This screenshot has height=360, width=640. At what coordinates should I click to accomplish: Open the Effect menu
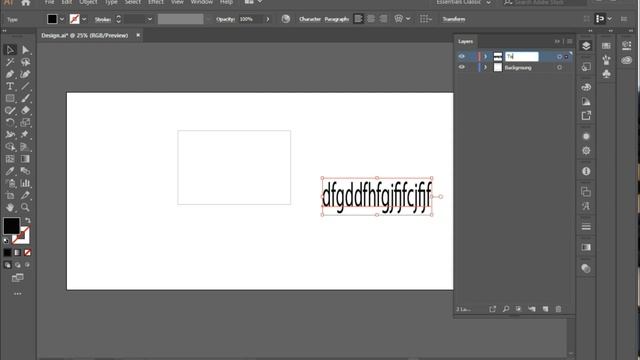pyautogui.click(x=156, y=2)
